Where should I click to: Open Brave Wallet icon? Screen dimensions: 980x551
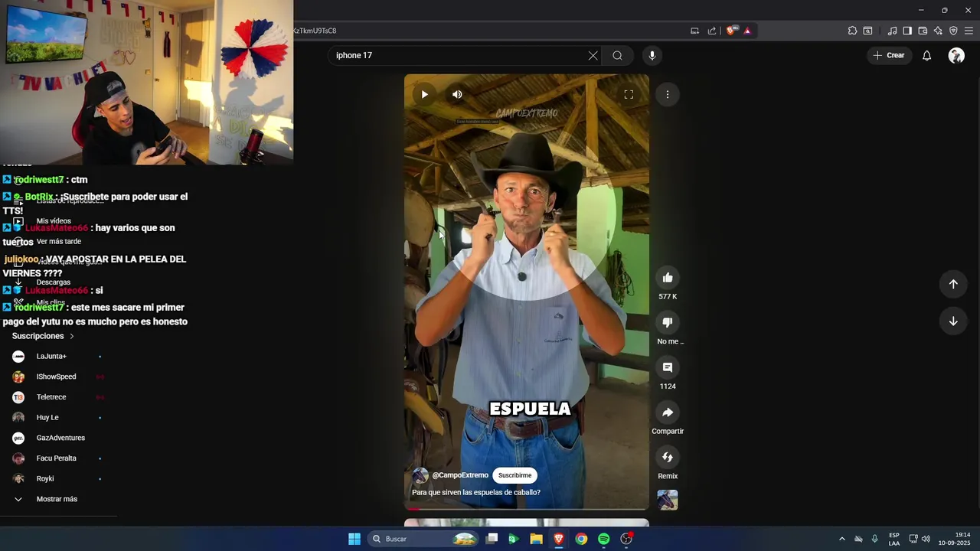[x=923, y=31]
